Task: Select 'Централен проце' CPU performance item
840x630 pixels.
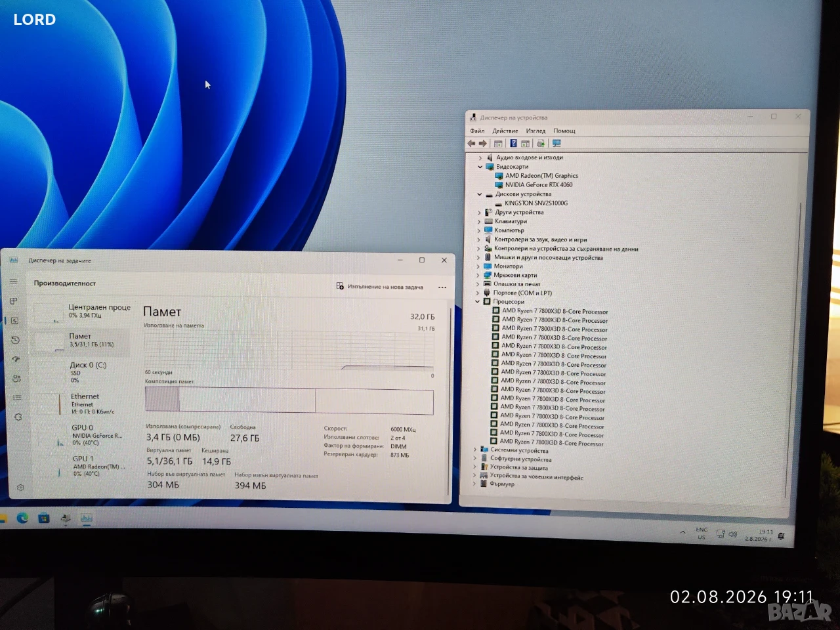Action: (83, 311)
